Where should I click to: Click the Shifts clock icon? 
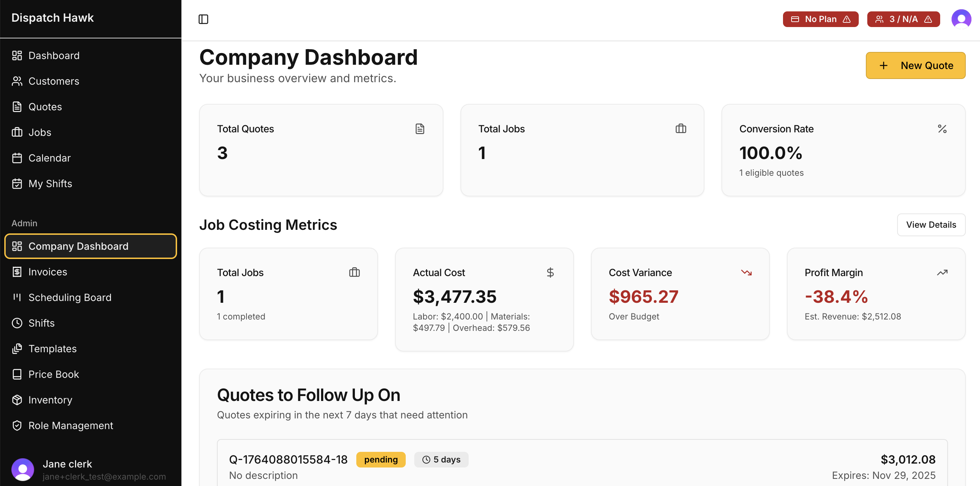click(17, 323)
